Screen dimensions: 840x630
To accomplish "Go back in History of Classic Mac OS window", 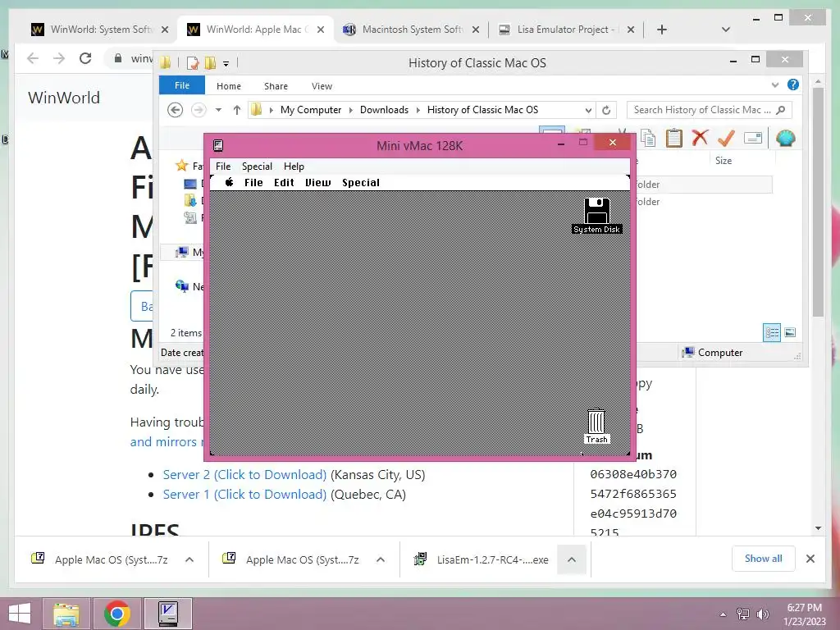I will pos(176,110).
